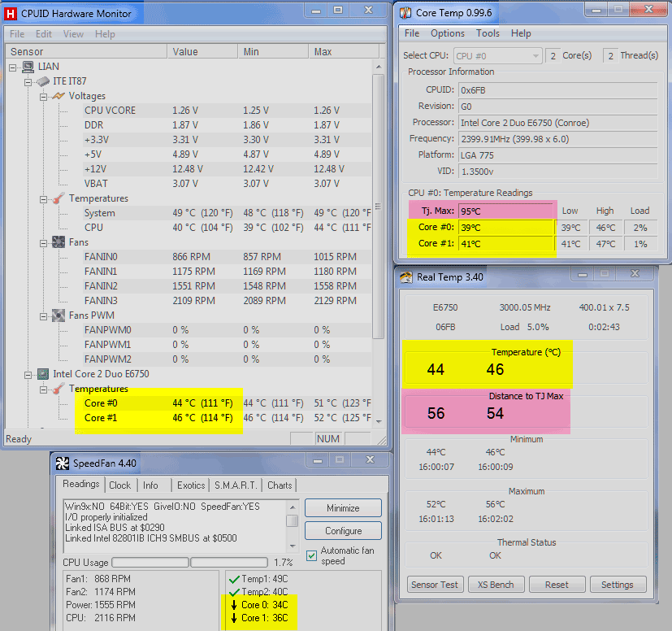Toggle the Automatic fan speed checkbox
Viewport: 672px width, 631px height.
point(312,555)
